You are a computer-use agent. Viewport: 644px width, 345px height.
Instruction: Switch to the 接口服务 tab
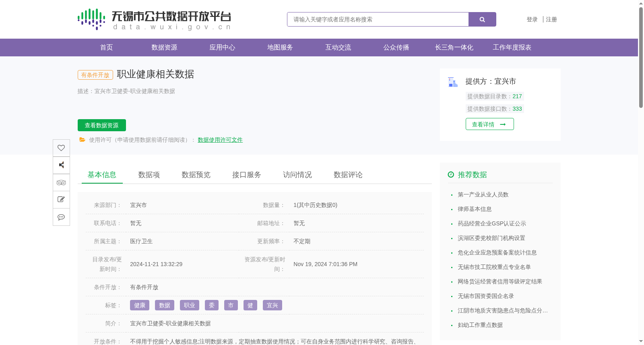coord(247,175)
